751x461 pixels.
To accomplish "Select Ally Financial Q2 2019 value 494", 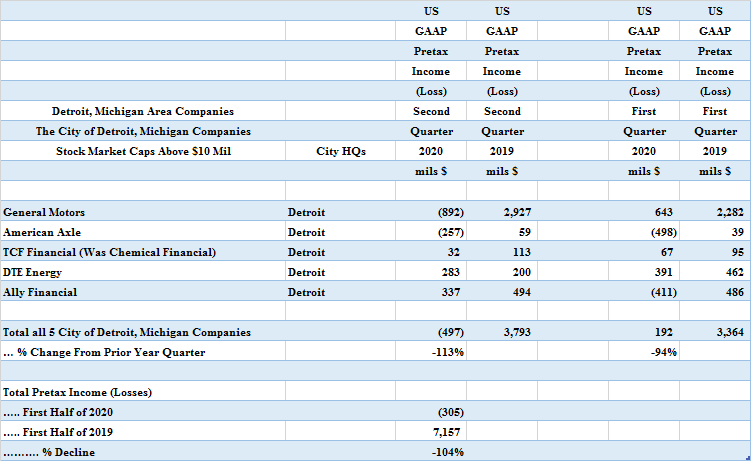I will [522, 292].
